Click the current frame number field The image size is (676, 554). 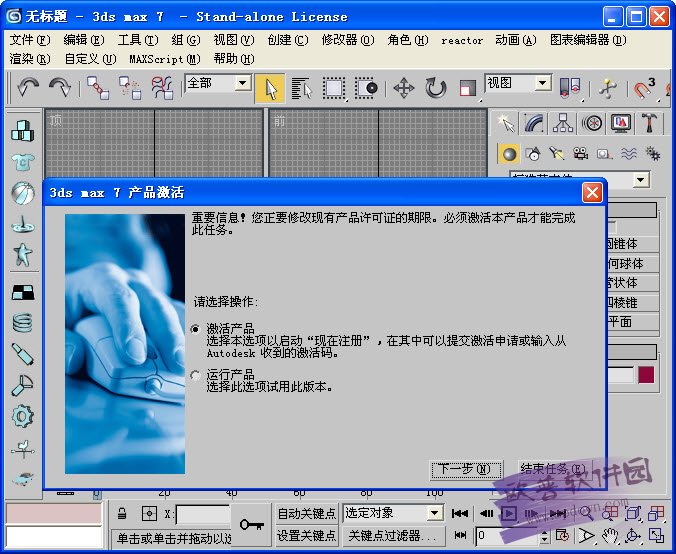click(x=508, y=536)
